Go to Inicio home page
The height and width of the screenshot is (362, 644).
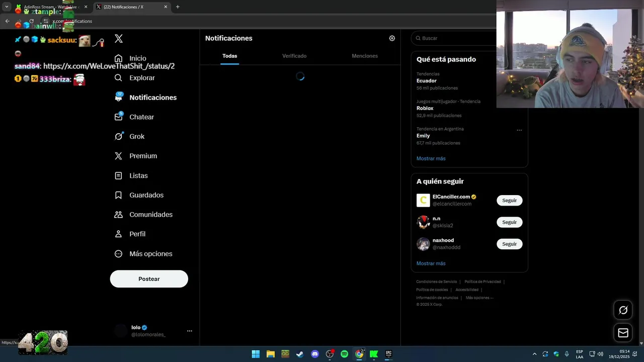[131, 58]
